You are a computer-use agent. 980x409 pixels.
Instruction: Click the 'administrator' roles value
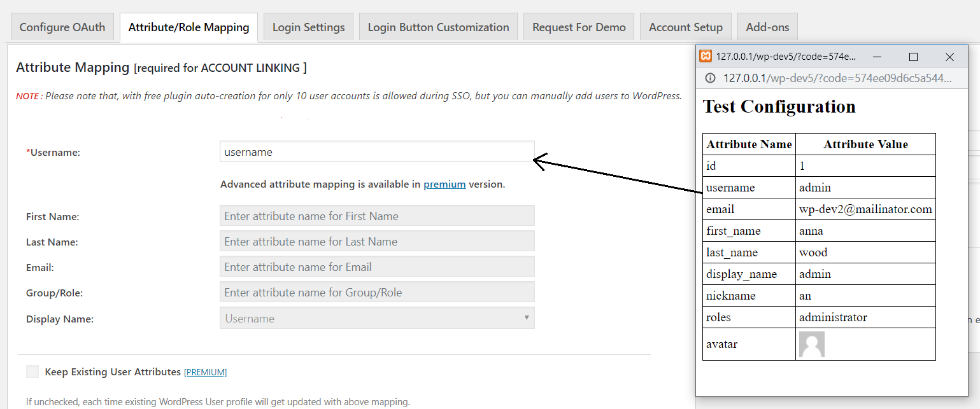click(x=865, y=317)
